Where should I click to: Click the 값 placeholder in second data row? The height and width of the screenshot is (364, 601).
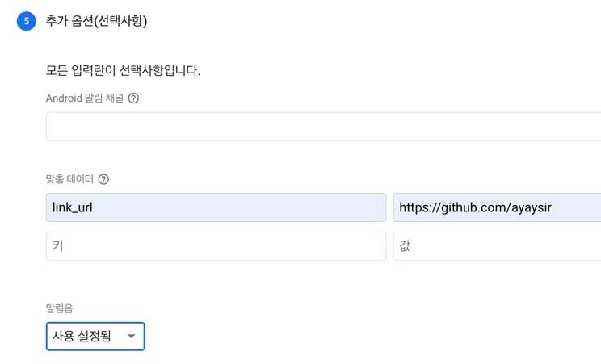[405, 246]
